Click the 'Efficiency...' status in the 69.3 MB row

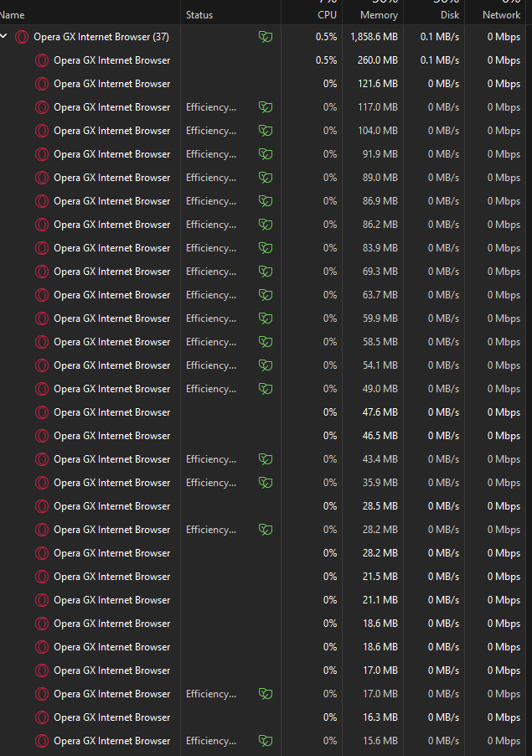pyautogui.click(x=211, y=272)
